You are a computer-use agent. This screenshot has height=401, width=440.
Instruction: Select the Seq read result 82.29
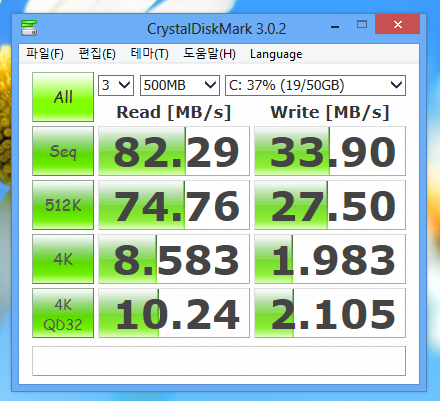[174, 151]
